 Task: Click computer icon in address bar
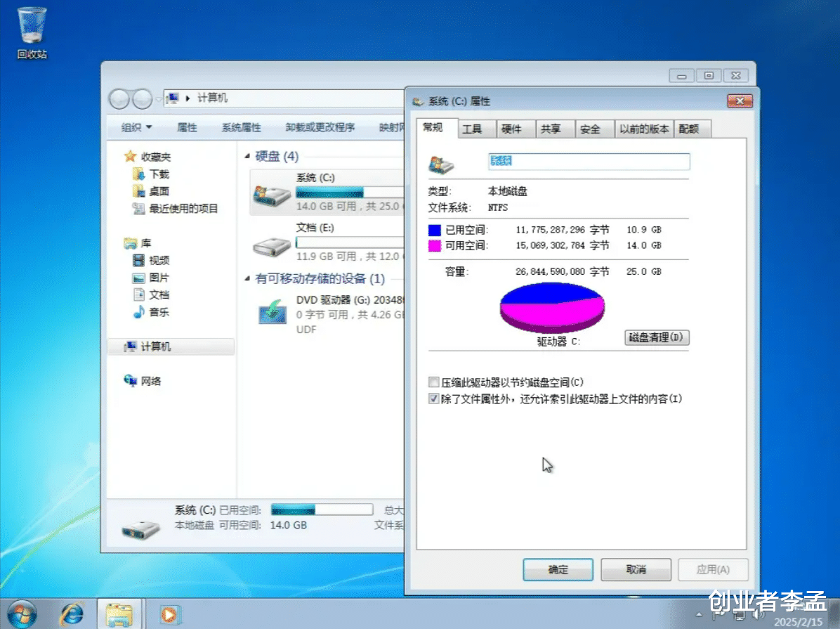[x=173, y=98]
